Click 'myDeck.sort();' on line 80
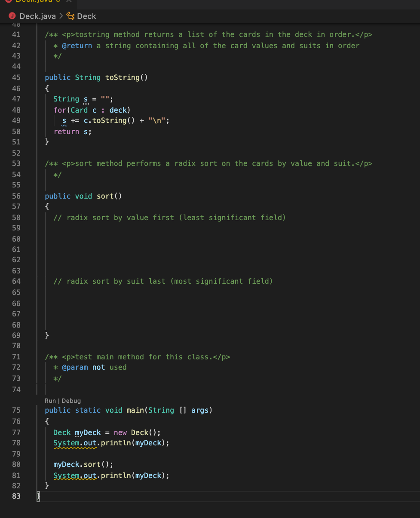The width and height of the screenshot is (420, 518). point(83,464)
